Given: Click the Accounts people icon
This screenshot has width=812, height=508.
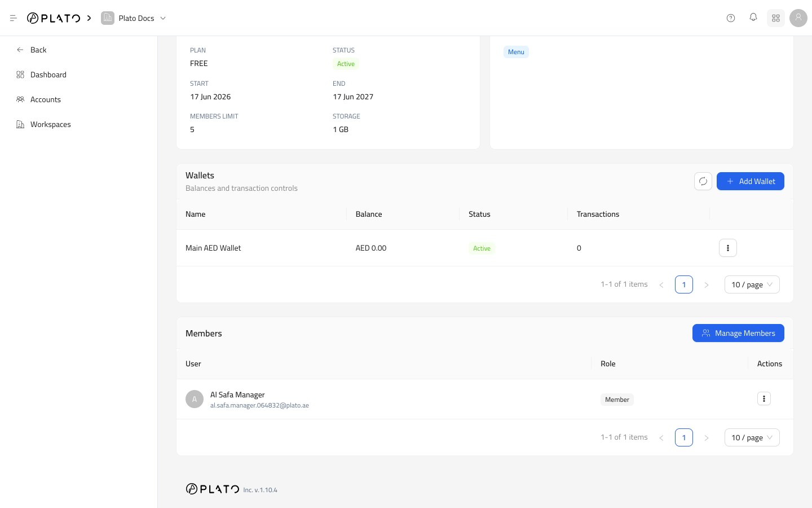Looking at the screenshot, I should tap(20, 99).
